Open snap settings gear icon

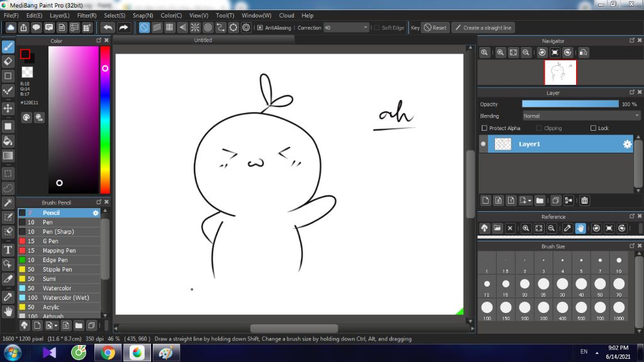tap(246, 28)
